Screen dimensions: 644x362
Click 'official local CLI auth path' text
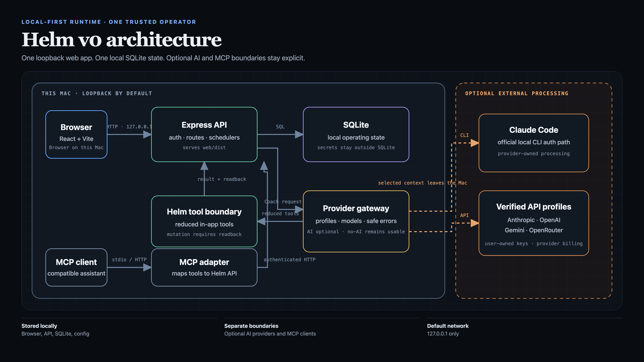coord(534,142)
